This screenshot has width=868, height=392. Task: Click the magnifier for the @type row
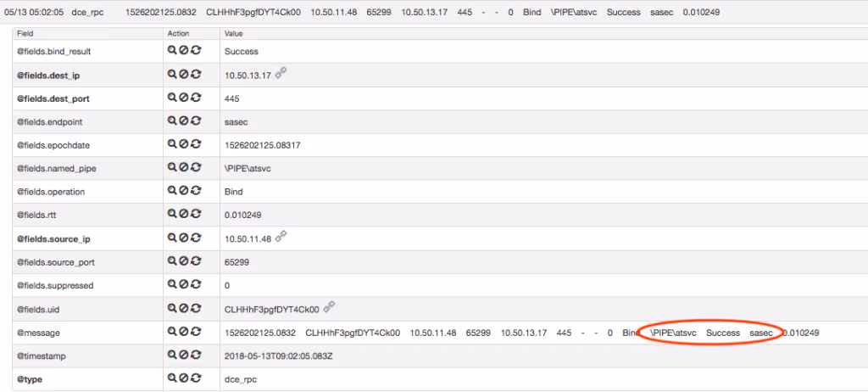[172, 378]
